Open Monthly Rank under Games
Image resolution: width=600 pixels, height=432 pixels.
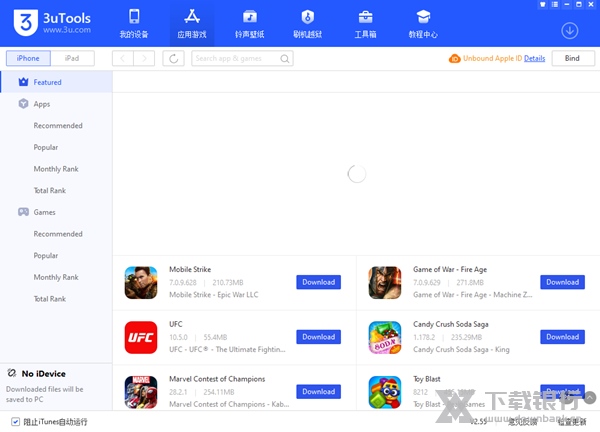tap(56, 277)
